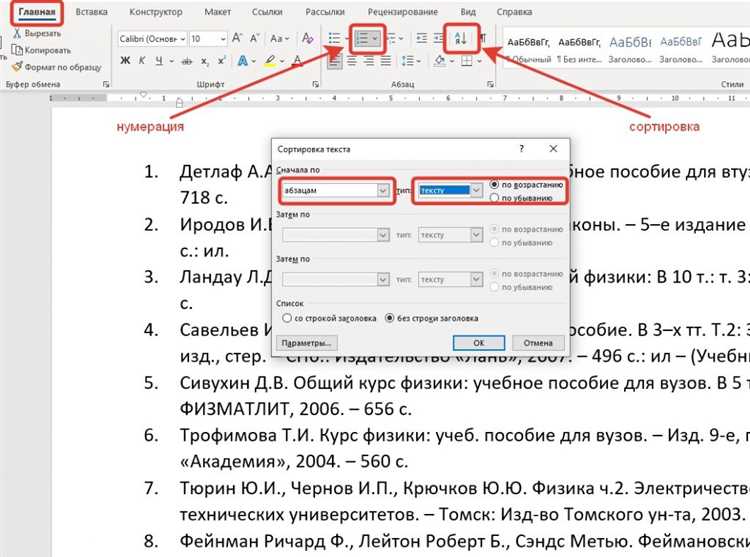The height and width of the screenshot is (557, 750).
Task: Activate Формат по образцу brush
Action: pos(17,67)
